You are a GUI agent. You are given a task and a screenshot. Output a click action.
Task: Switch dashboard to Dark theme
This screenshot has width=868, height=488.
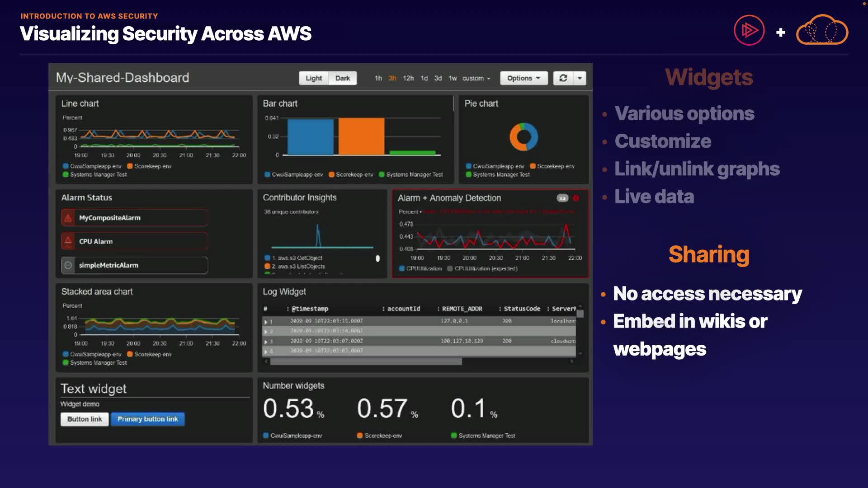tap(342, 78)
